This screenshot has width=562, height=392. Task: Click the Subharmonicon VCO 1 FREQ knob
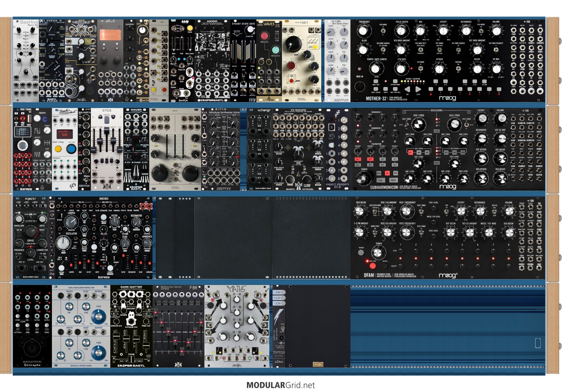[419, 125]
